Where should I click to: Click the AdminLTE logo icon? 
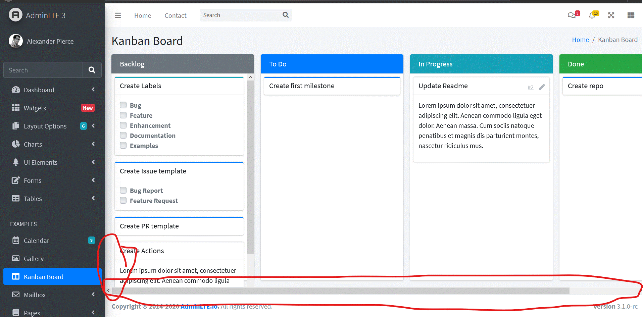[15, 15]
